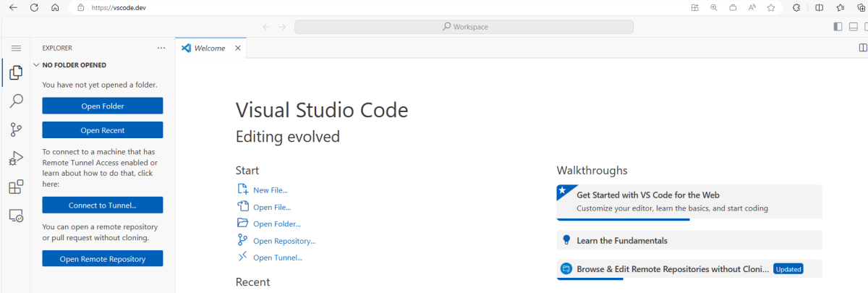Click the Open Repository branch icon
Screen dimensions: 868x293
242,240
